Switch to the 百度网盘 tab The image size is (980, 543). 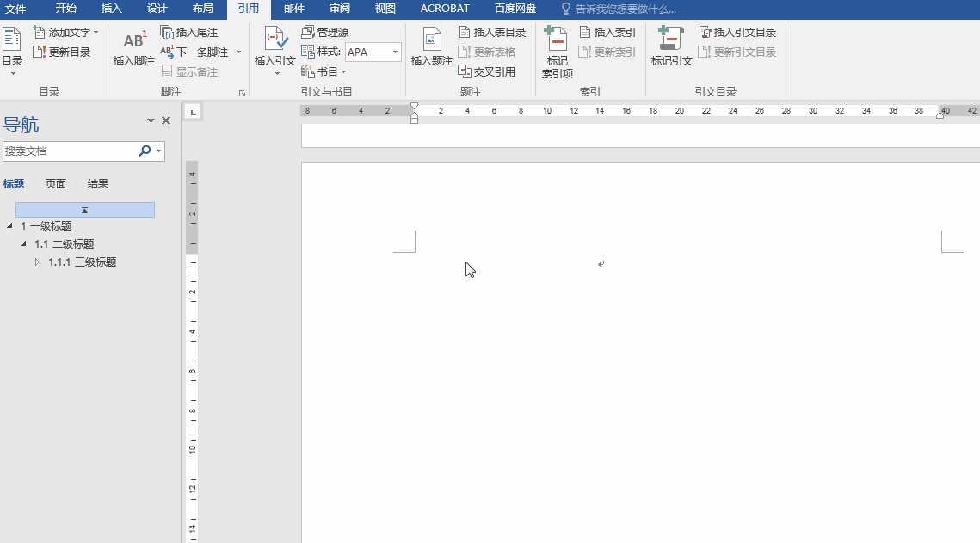(x=515, y=9)
